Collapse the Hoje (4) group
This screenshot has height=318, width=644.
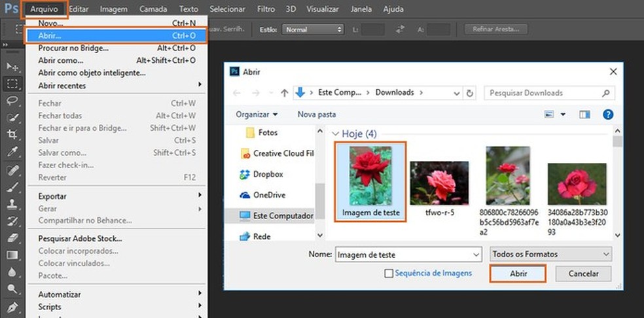336,134
